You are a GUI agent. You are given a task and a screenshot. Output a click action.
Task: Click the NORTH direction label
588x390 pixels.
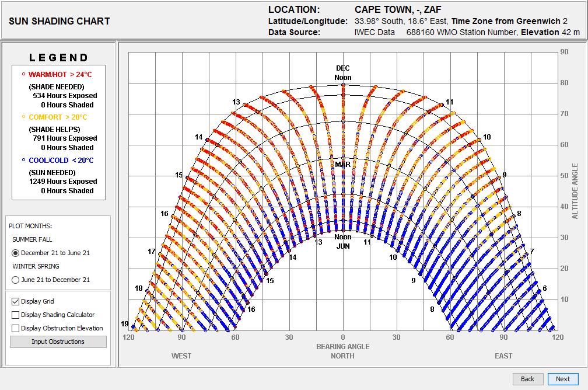[343, 356]
